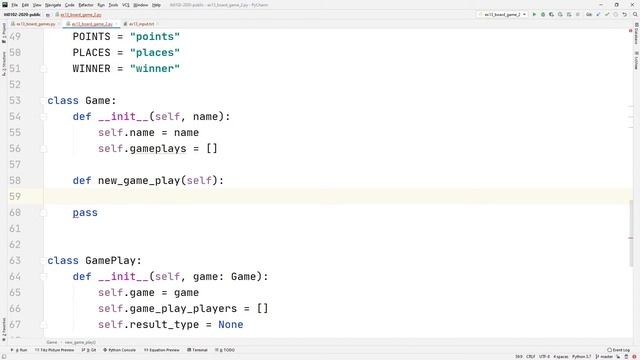
Task: Click Python 3.7 interpreter in status bar
Action: coord(581,356)
